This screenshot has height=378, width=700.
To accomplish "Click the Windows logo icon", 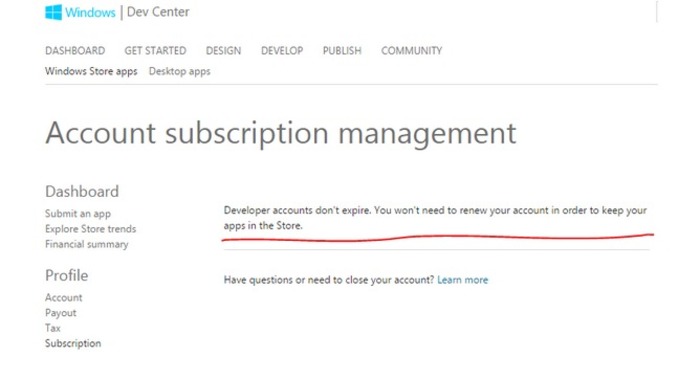I will click(x=53, y=12).
